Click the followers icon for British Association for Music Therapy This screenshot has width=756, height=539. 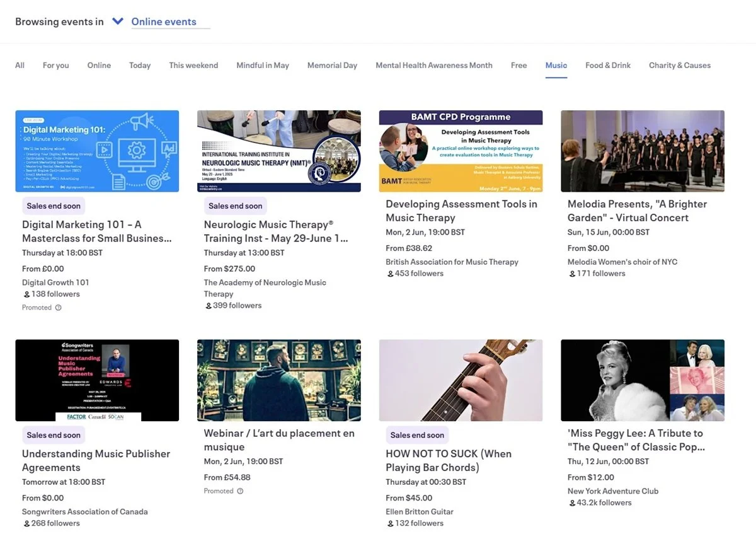[x=391, y=273]
